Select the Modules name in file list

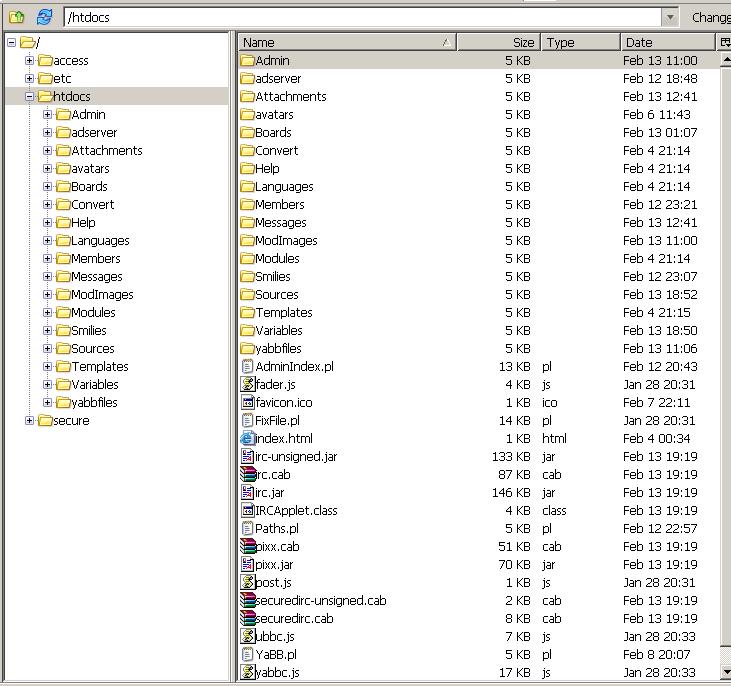tap(277, 258)
